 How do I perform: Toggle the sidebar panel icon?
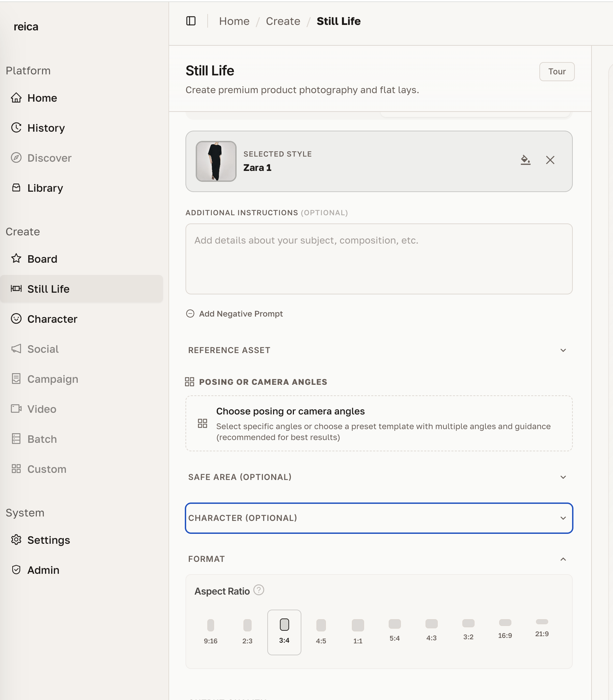pos(191,21)
